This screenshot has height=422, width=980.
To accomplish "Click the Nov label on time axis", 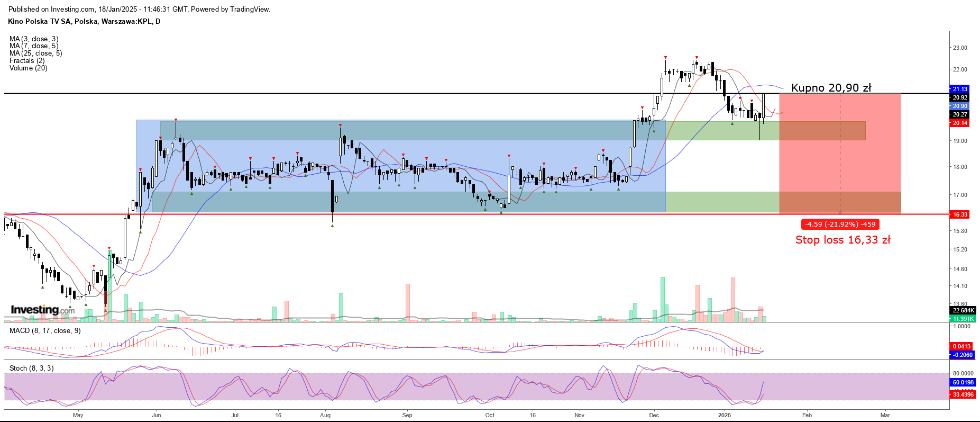I will [x=580, y=415].
